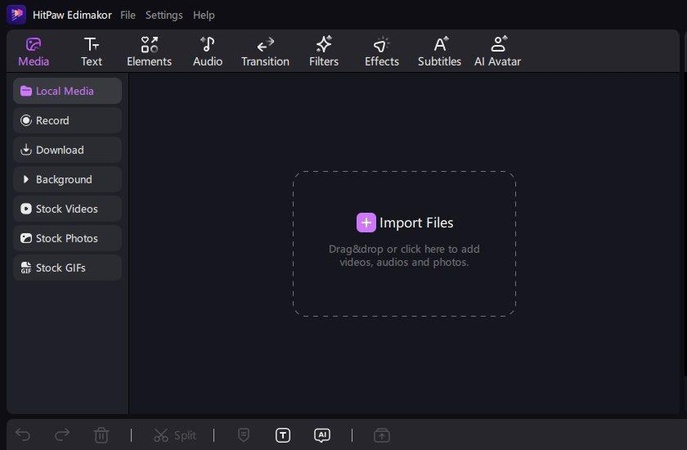The height and width of the screenshot is (450, 687).
Task: Open the Transition tab
Action: click(x=265, y=52)
